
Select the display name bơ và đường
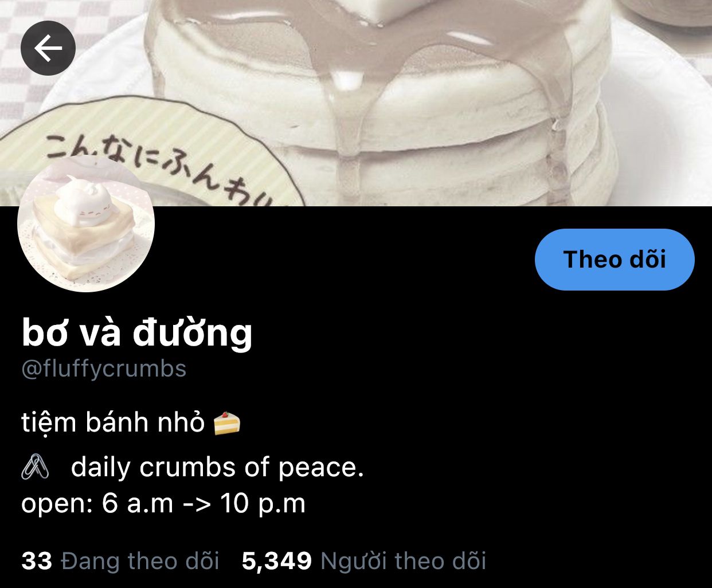pyautogui.click(x=137, y=332)
